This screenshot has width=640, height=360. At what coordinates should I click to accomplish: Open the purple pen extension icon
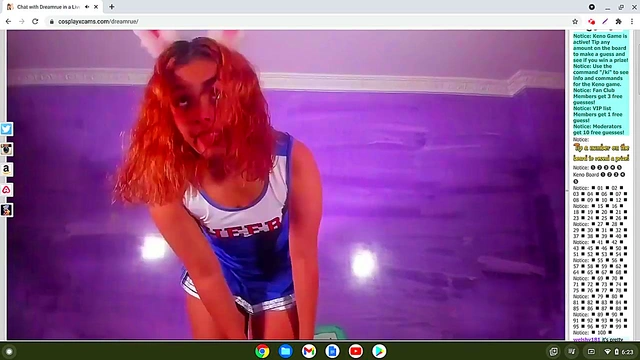click(605, 21)
